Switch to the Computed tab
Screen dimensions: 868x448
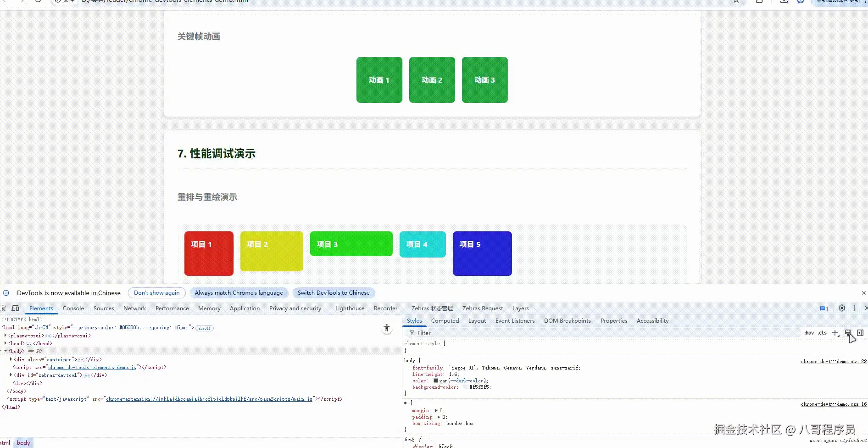(x=445, y=320)
